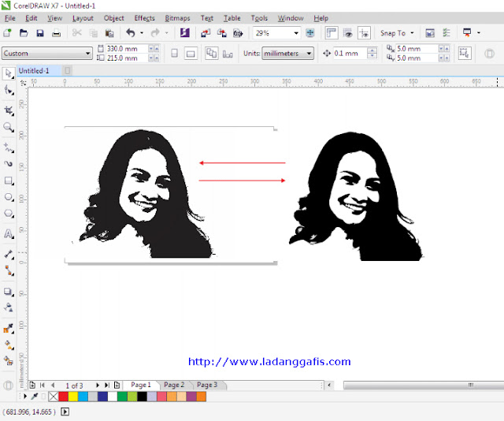
Task: Select the Shape edit tool
Action: [x=9, y=90]
